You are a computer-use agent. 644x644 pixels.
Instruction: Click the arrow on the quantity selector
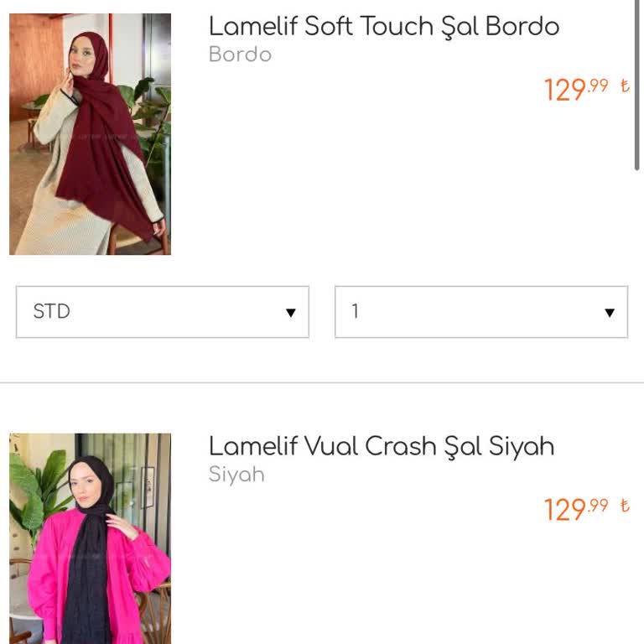[x=610, y=313]
